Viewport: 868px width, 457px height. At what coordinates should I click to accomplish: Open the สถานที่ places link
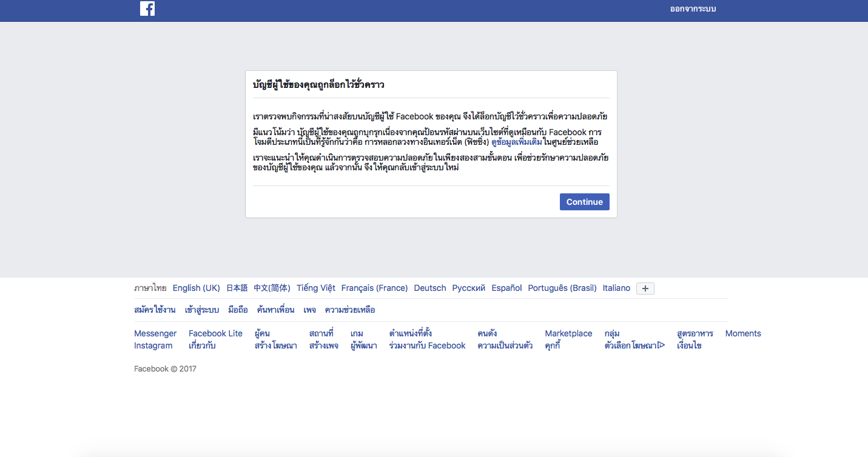321,333
